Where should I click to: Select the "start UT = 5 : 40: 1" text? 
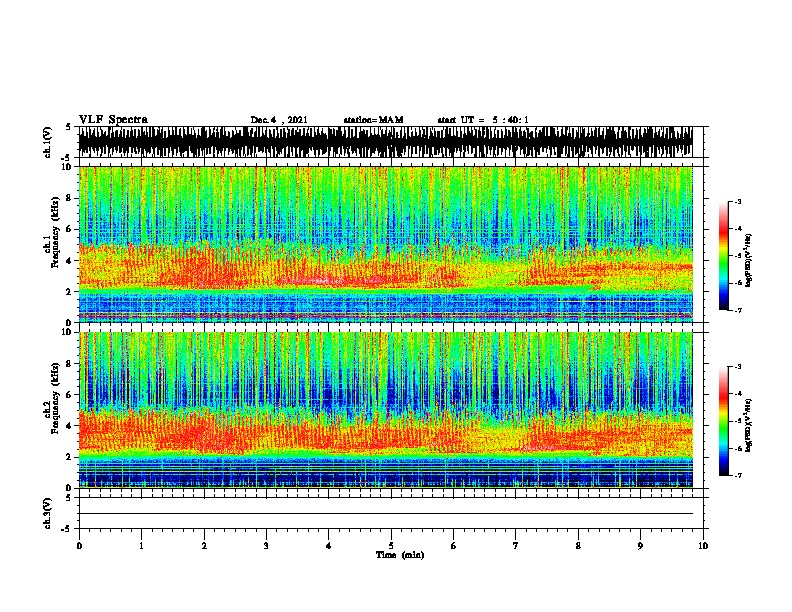(x=483, y=120)
